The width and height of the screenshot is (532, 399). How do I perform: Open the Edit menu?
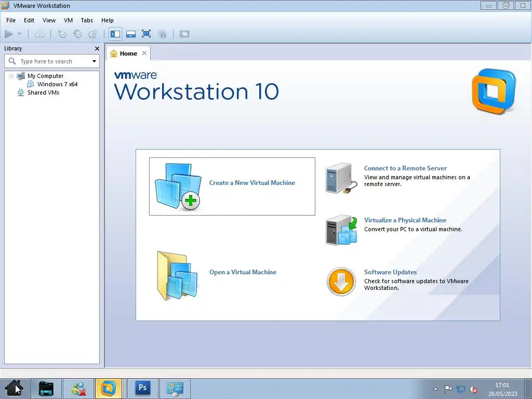click(29, 20)
